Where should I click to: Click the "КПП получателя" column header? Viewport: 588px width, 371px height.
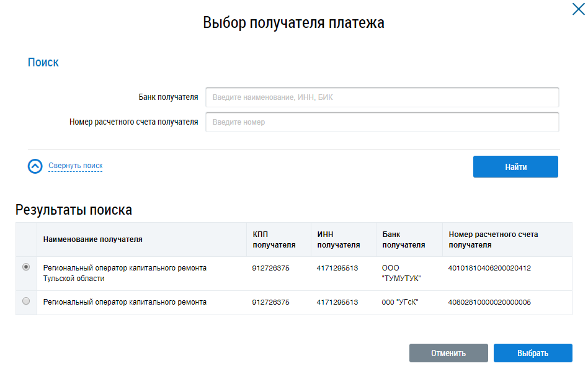click(x=274, y=239)
